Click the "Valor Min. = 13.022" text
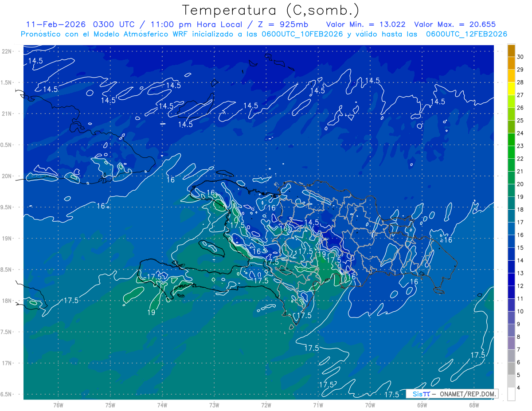This screenshot has width=532, height=411. [x=366, y=24]
